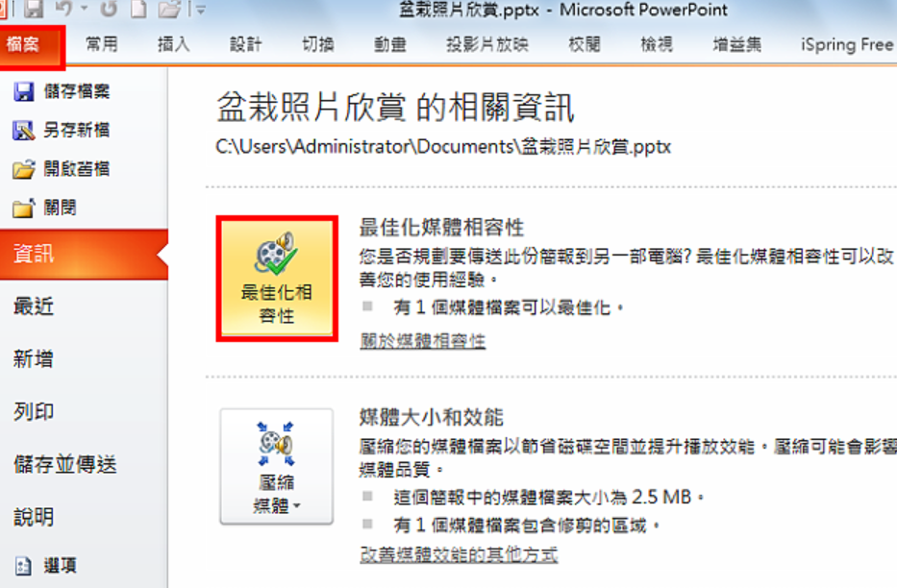Click the Redo icon in title bar
897x588 pixels.
click(109, 8)
